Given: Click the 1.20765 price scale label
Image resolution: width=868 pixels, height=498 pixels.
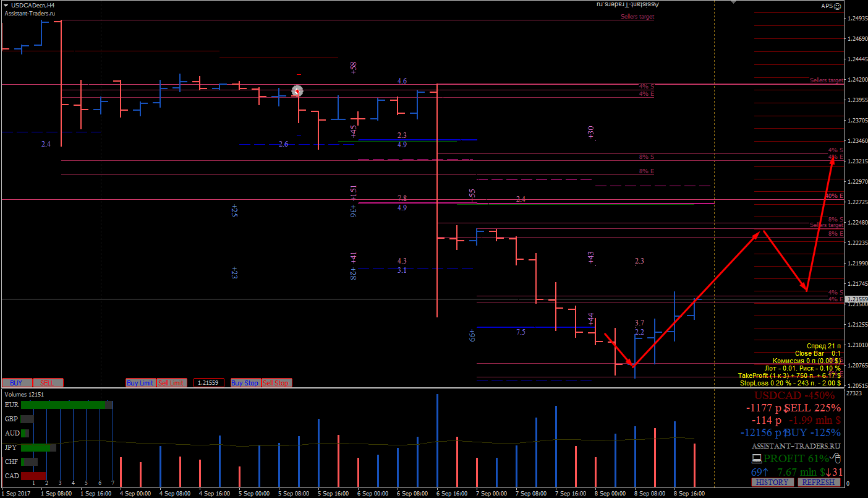Looking at the screenshot, I should pos(856,366).
